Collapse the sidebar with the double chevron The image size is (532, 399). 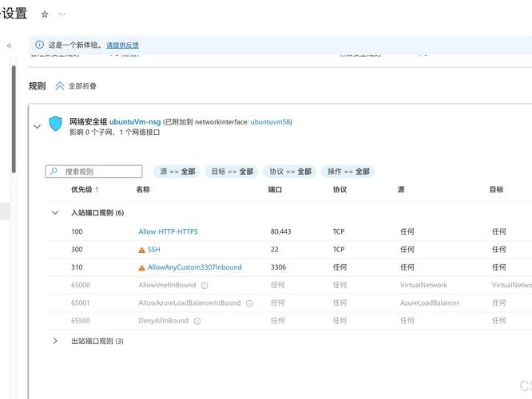[x=9, y=45]
